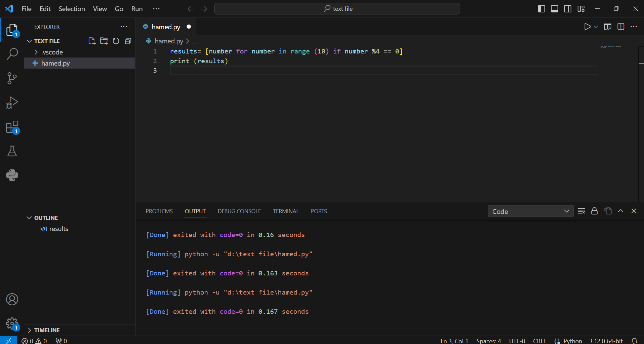The width and height of the screenshot is (644, 344).
Task: Toggle primary side bar visibility
Action: coord(541,9)
